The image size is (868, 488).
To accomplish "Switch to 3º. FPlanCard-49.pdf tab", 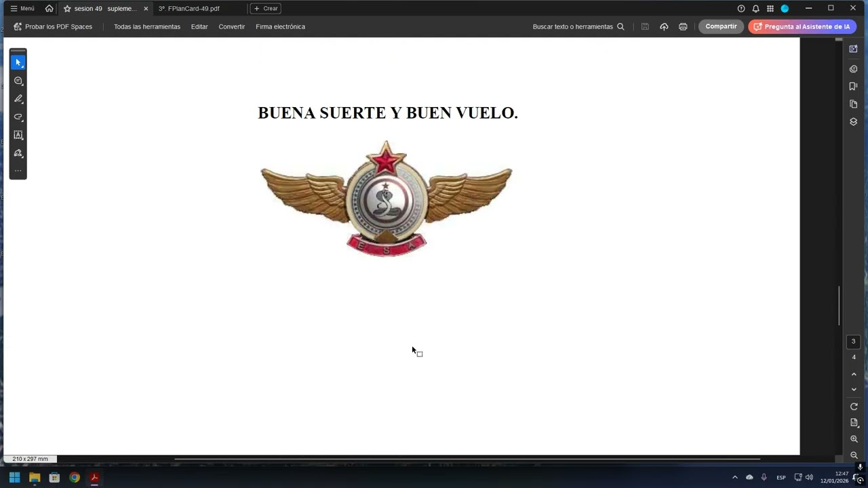I will pos(189,8).
